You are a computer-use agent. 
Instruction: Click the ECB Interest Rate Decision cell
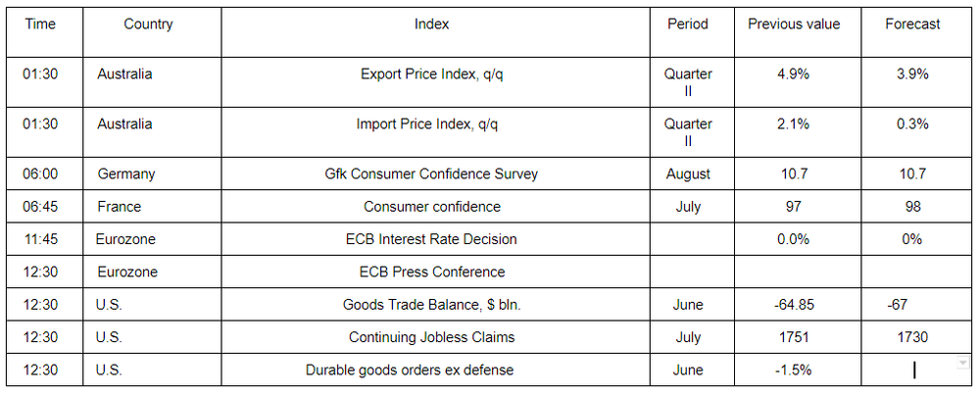point(435,239)
